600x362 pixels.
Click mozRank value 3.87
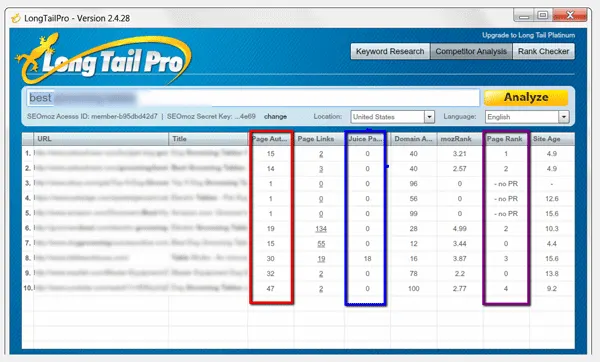tap(460, 259)
